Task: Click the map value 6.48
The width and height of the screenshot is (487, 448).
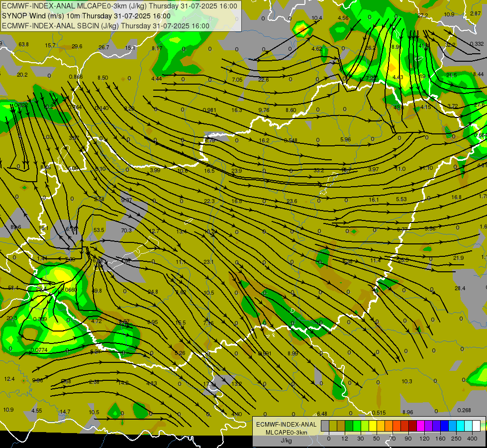Action: pyautogui.click(x=322, y=414)
